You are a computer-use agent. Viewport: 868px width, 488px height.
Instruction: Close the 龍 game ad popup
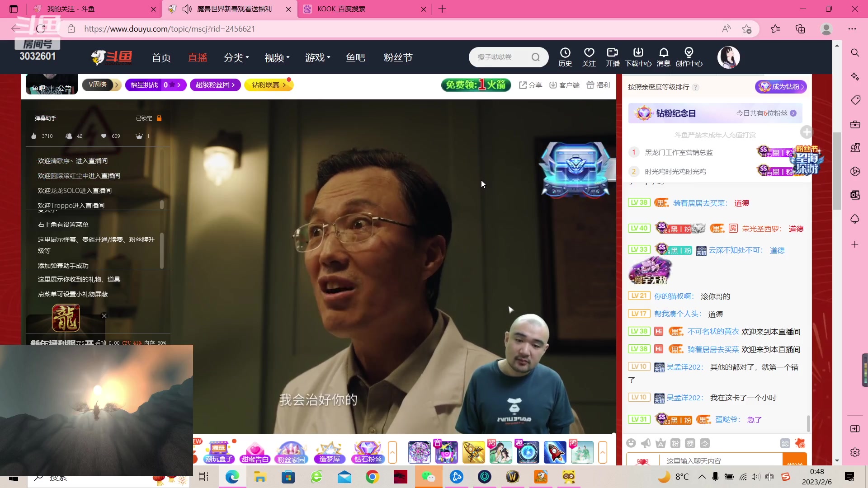[104, 316]
